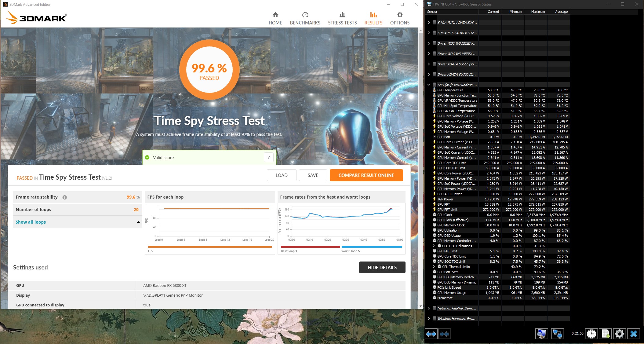Expand GPU Thermal Limits subtree
This screenshot has height=344, width=644.
(434, 267)
